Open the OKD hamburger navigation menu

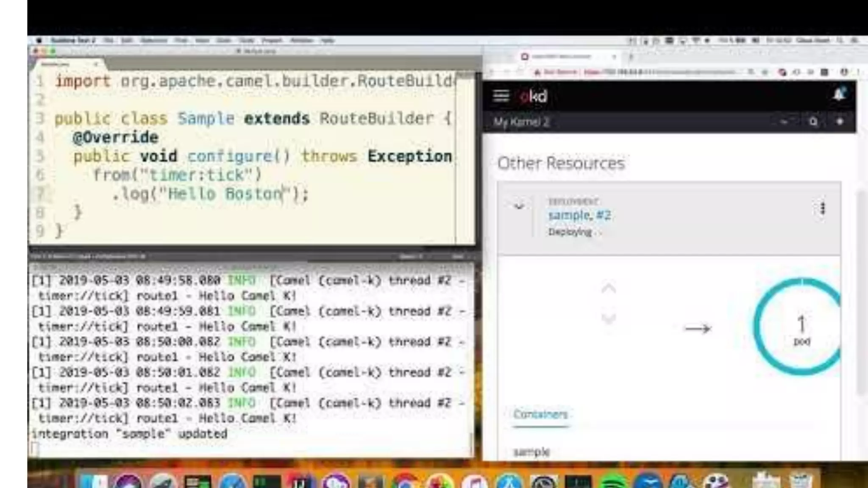coord(501,96)
